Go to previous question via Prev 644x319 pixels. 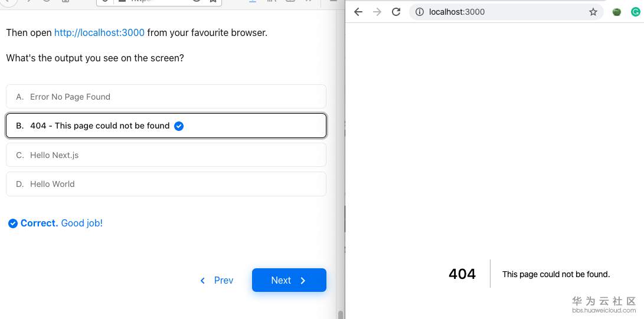(217, 281)
